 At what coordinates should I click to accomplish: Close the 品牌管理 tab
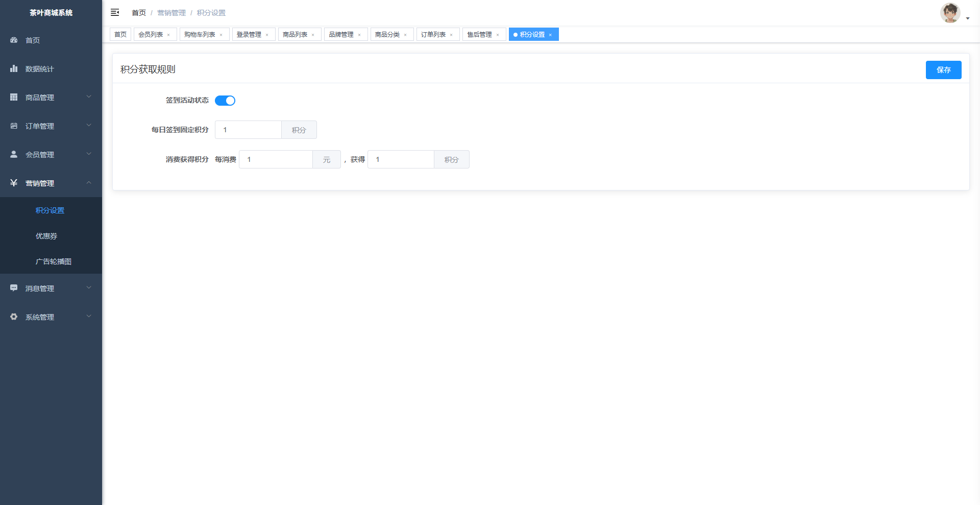tap(359, 35)
